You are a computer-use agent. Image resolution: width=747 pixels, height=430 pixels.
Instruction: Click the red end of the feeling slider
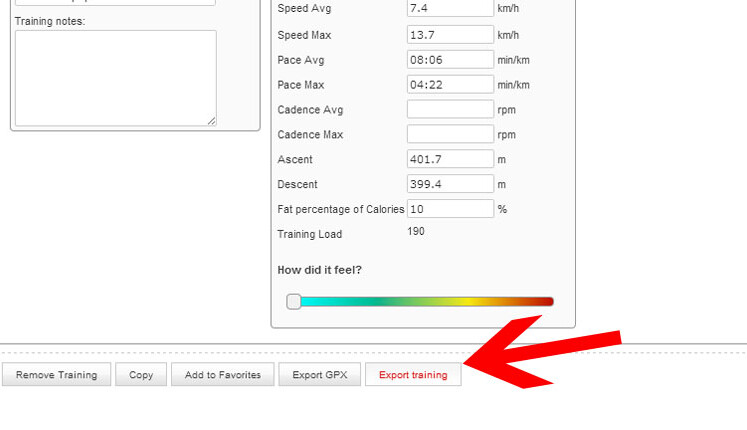point(543,301)
